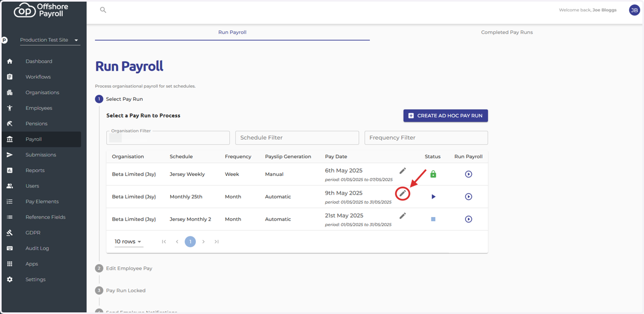Switch to the Run Payroll tab
The image size is (644, 314).
232,32
